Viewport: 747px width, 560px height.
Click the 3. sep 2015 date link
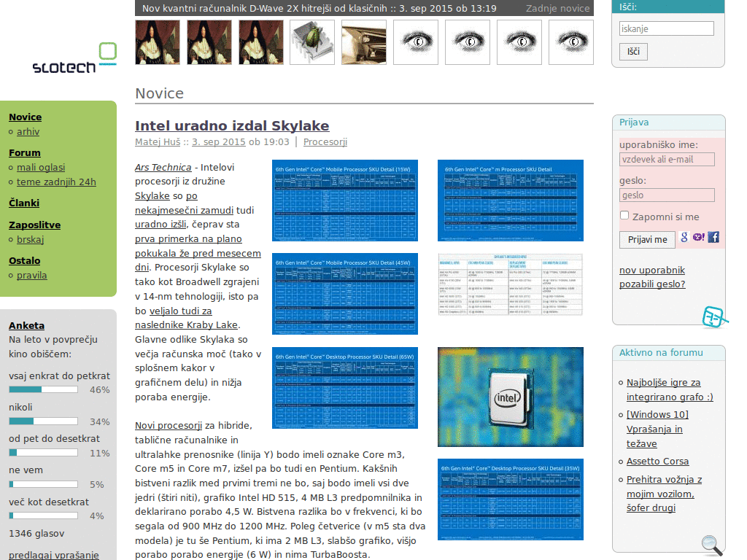[x=219, y=142]
